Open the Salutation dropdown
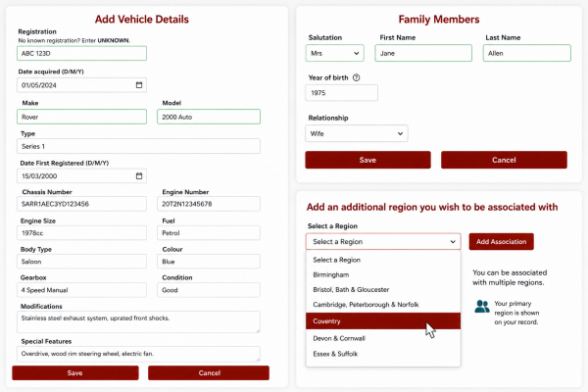This screenshot has height=392, width=588. point(334,53)
